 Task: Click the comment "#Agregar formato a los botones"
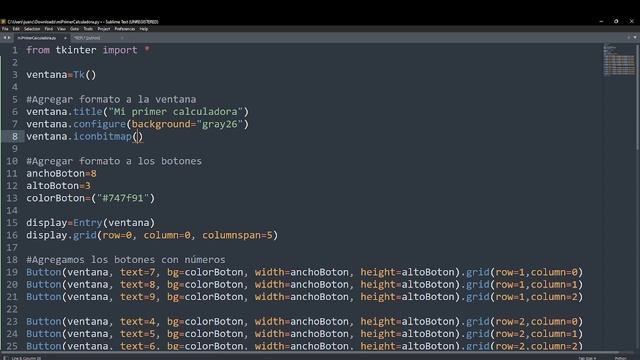point(114,161)
